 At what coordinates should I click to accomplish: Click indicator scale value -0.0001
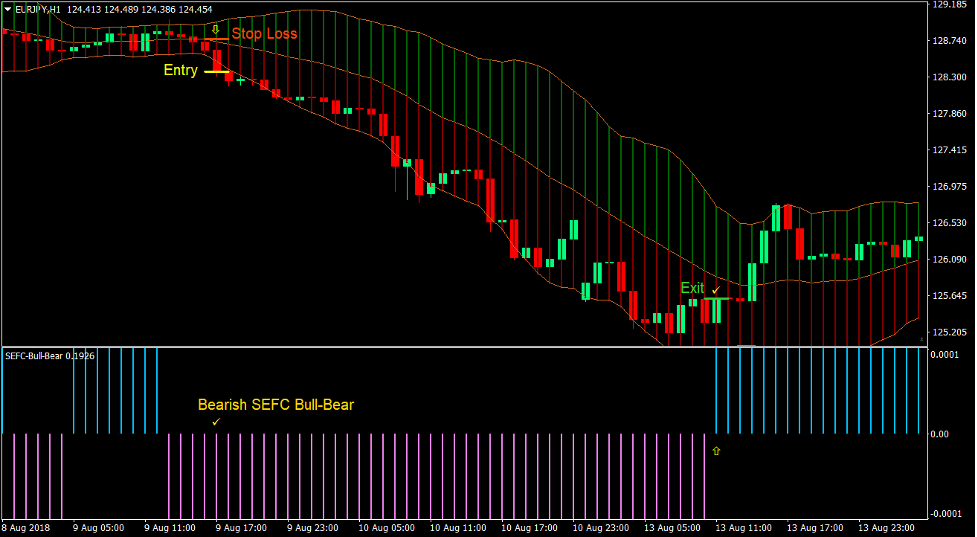point(946,514)
